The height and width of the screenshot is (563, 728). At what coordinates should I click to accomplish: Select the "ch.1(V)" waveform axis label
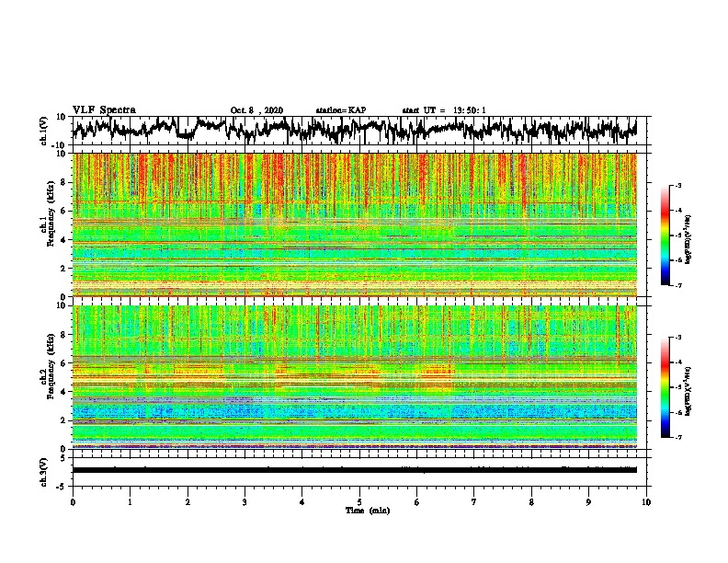coord(44,131)
